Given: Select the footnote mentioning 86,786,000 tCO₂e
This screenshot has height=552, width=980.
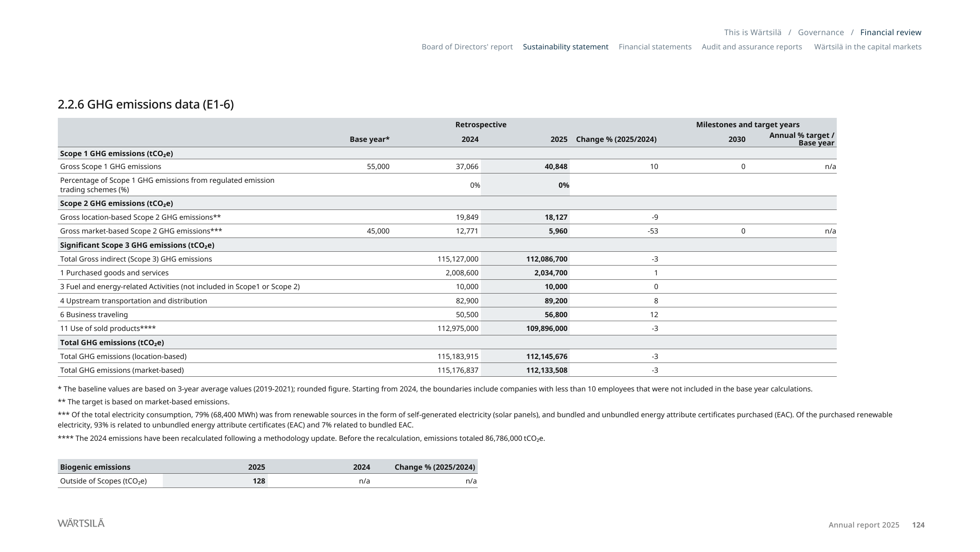Looking at the screenshot, I should pos(301,438).
